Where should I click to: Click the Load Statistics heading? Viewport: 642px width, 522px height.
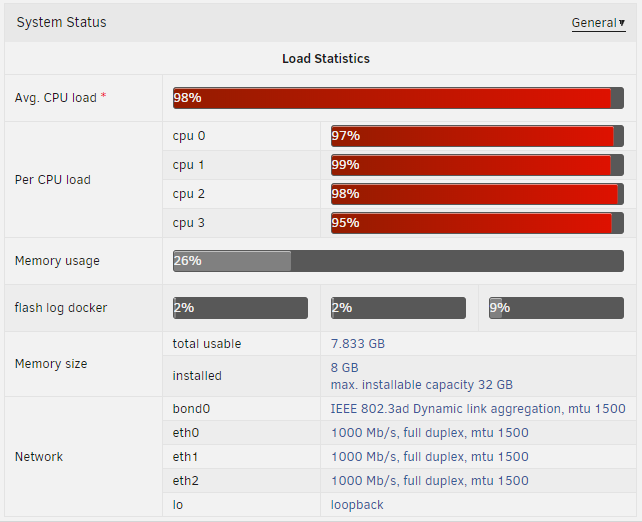pos(326,59)
